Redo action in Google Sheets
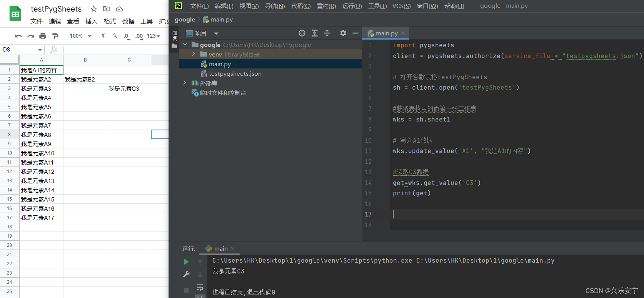 [30, 36]
